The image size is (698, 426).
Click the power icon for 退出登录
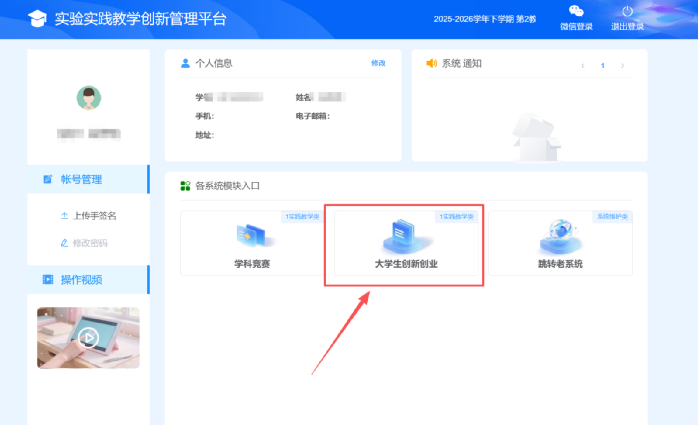[x=628, y=12]
